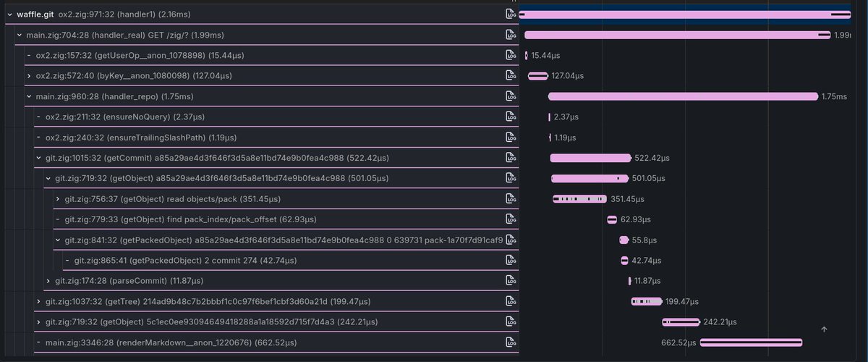Click the handler_repo 1.75ms timeline bar

click(683, 96)
